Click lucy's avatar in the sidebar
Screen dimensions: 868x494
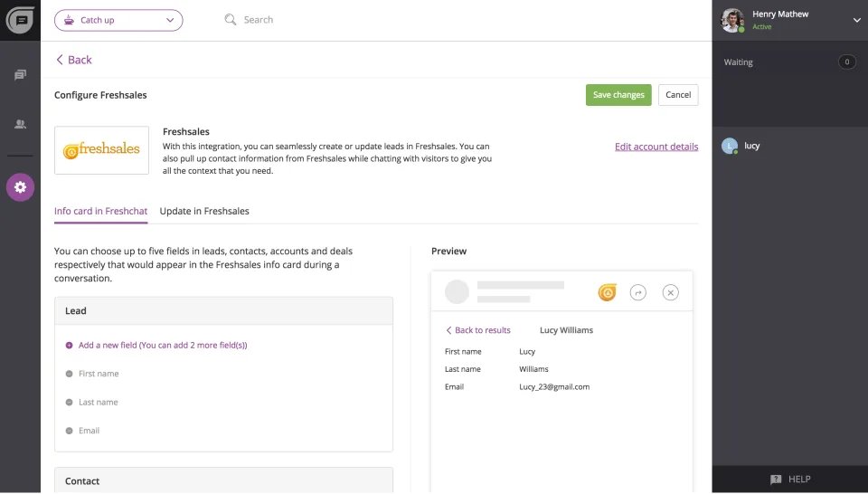click(x=730, y=146)
